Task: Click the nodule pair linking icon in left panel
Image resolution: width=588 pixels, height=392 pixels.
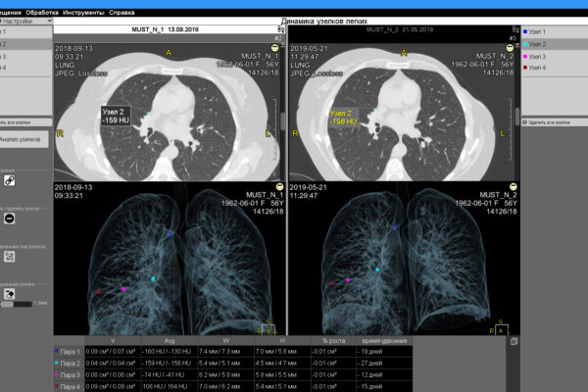Action: pos(10,256)
